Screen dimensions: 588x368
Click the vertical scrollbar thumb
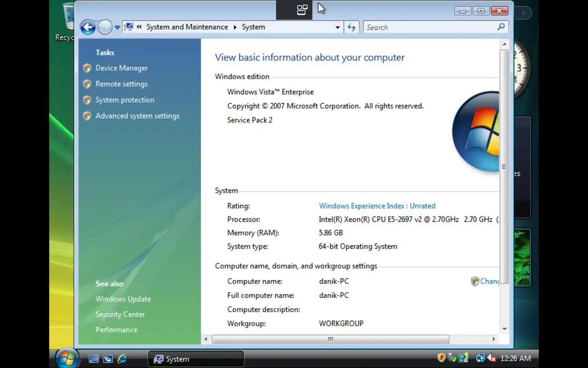(x=504, y=166)
